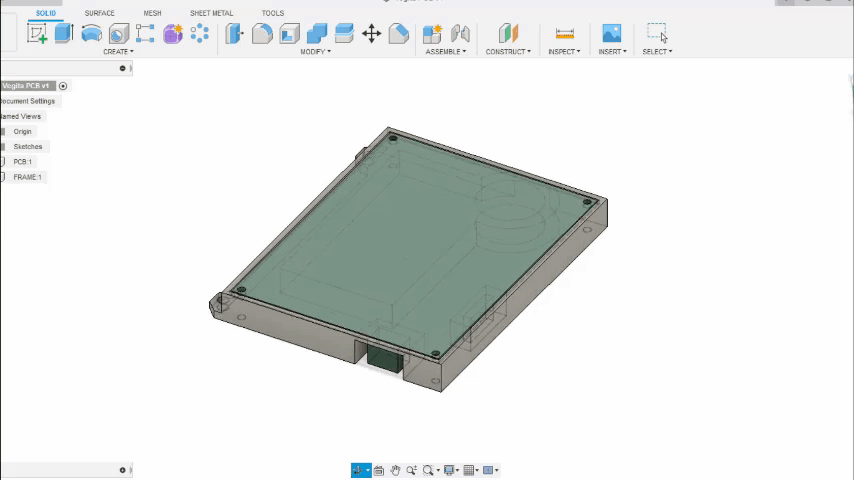Image resolution: width=854 pixels, height=480 pixels.
Task: Select the Move/Copy tool
Action: (371, 33)
